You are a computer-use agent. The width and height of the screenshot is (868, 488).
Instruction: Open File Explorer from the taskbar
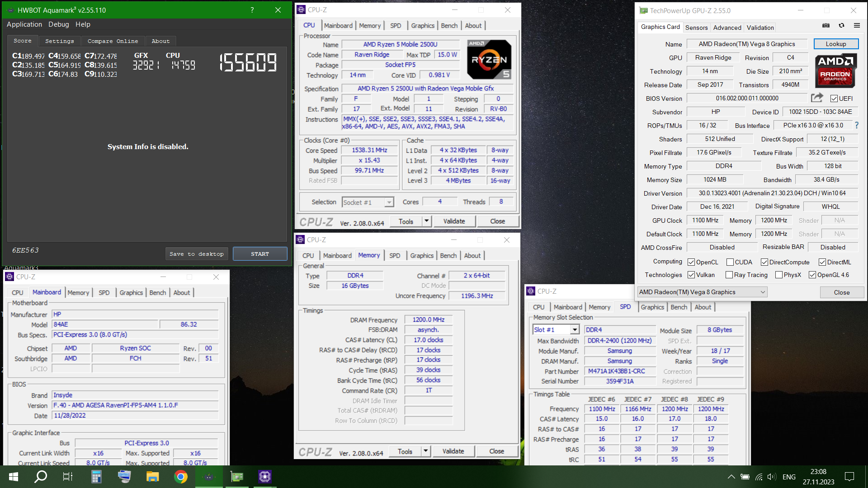(x=152, y=477)
